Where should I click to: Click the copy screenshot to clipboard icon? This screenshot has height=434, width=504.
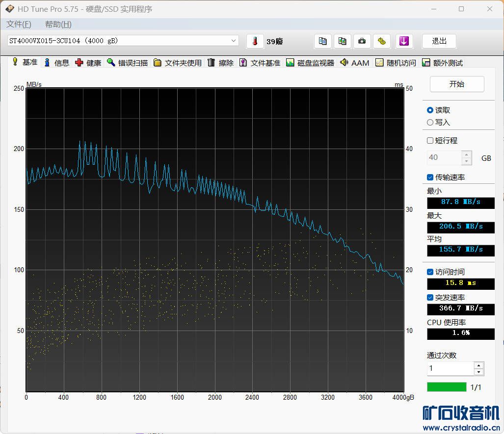[x=342, y=41]
